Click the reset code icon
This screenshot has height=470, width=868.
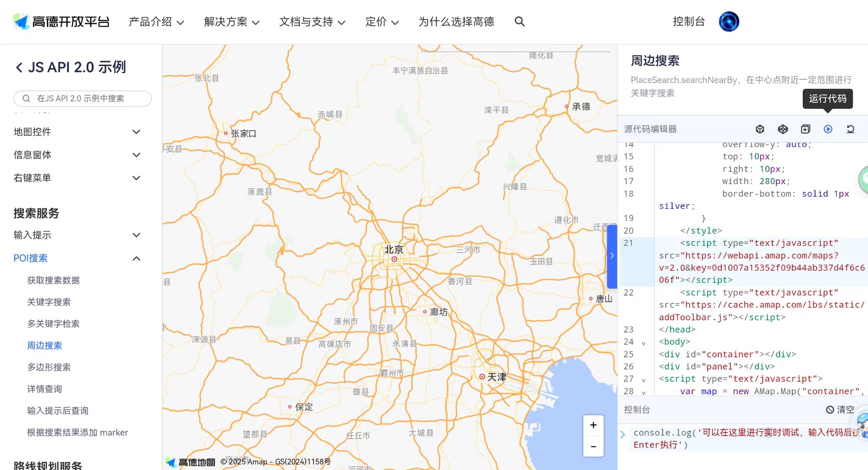tap(850, 129)
